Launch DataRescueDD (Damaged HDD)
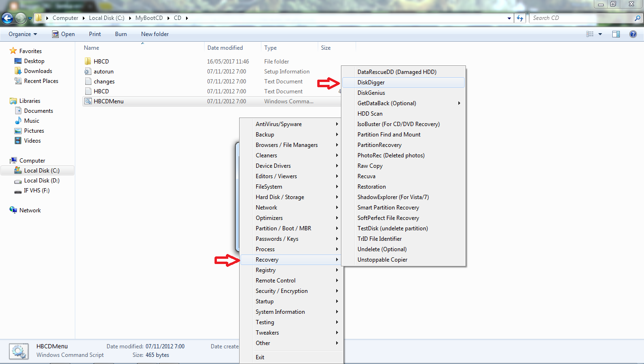The image size is (644, 364). click(x=403, y=72)
